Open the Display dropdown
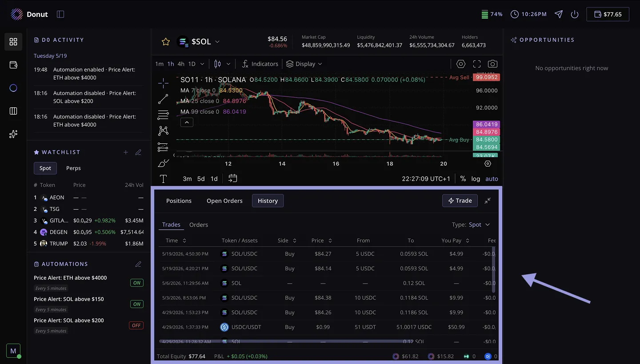The image size is (640, 364). coord(304,64)
